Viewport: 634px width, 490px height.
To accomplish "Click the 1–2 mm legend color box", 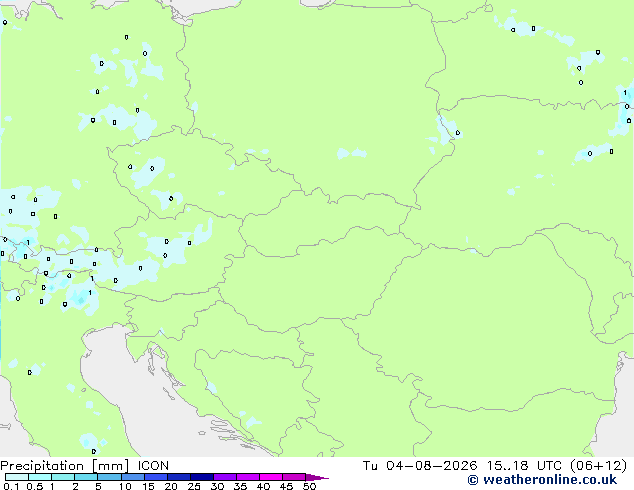I will tap(63, 477).
